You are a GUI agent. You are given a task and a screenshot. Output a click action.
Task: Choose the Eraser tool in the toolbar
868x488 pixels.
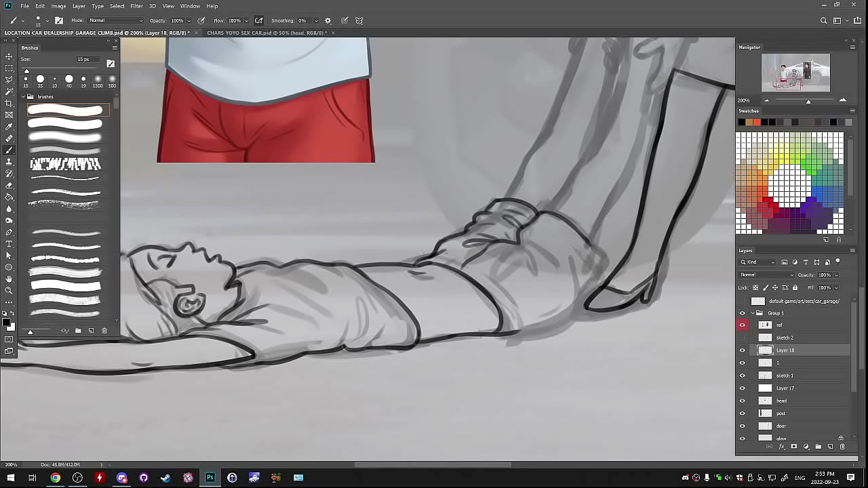tap(9, 185)
